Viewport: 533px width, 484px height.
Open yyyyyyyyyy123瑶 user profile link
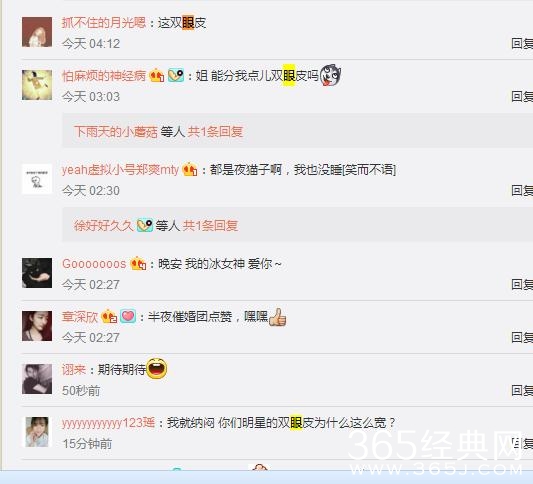108,423
